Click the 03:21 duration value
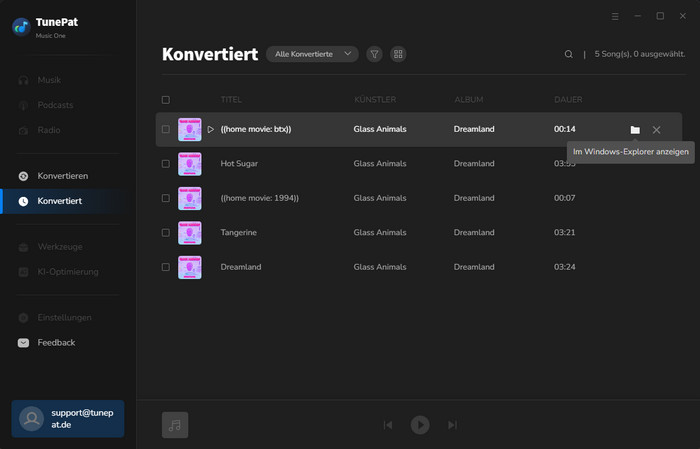This screenshot has height=449, width=700. [x=565, y=233]
